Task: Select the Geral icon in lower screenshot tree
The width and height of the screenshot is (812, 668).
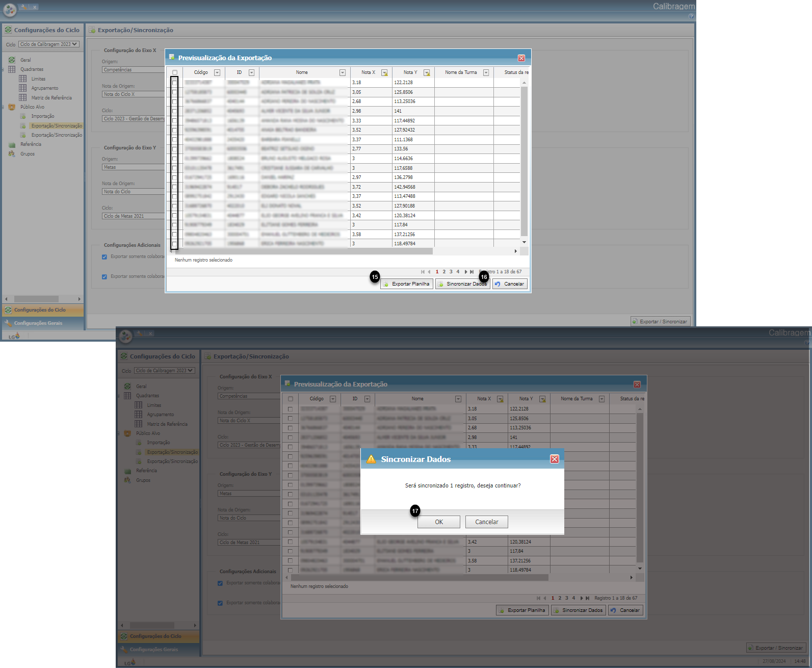Action: [127, 386]
